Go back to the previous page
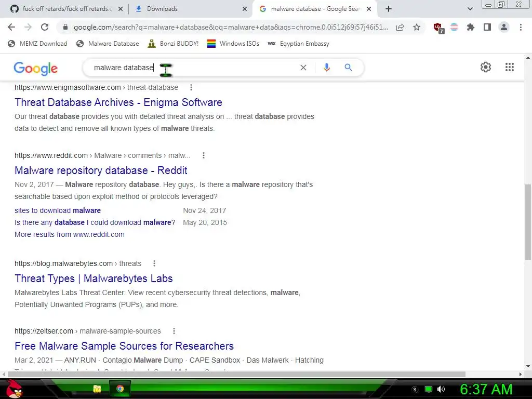The height and width of the screenshot is (399, 532). (11, 27)
